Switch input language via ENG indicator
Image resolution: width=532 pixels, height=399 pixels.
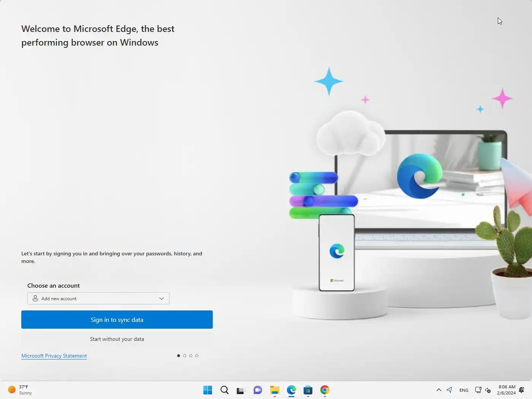pyautogui.click(x=464, y=390)
